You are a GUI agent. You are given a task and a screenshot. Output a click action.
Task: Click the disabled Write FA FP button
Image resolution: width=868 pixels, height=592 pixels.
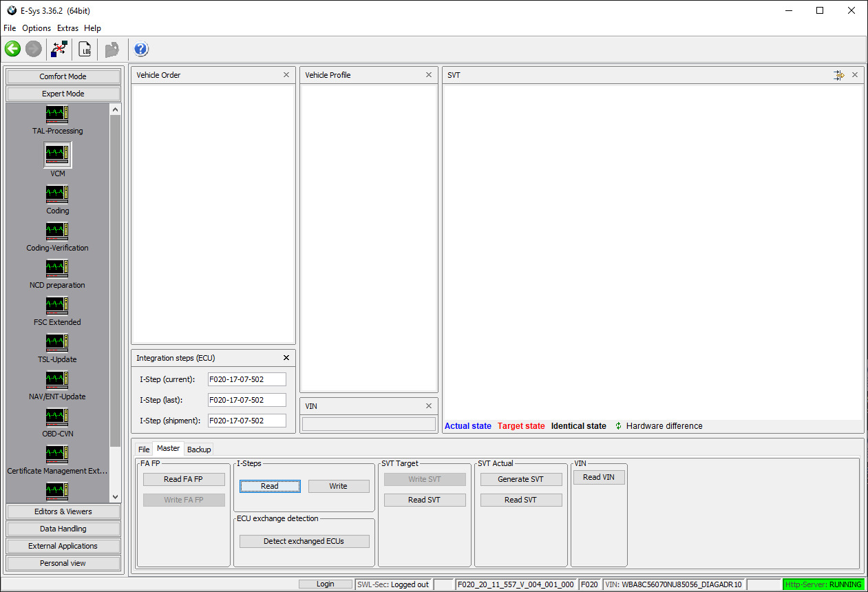(x=184, y=500)
